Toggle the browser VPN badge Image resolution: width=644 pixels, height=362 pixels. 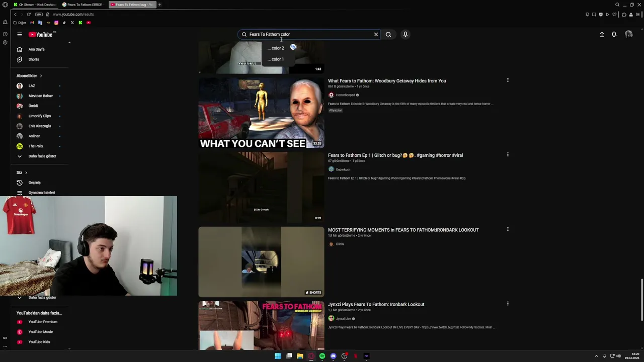coord(39,14)
